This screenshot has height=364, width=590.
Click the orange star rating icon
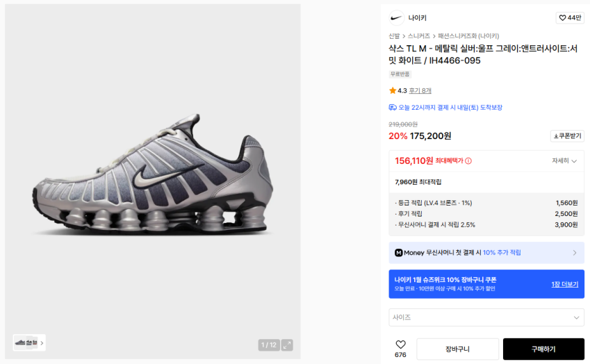[393, 90]
